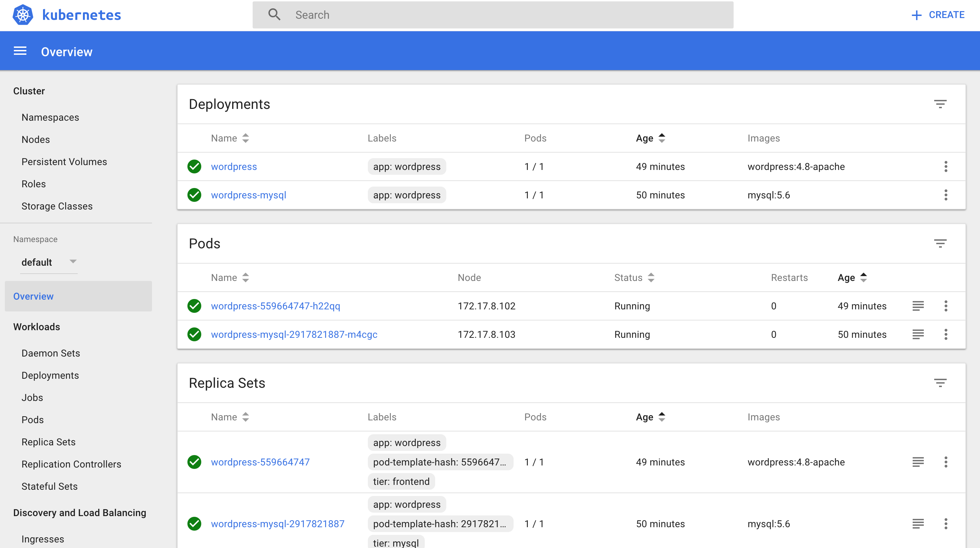Sort Pods by Age
This screenshot has width=980, height=548.
852,277
